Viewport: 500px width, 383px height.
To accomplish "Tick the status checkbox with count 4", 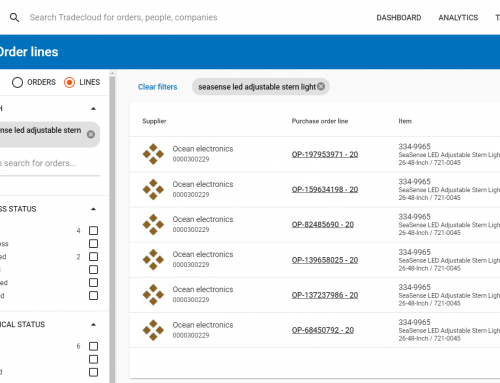I will 93,230.
